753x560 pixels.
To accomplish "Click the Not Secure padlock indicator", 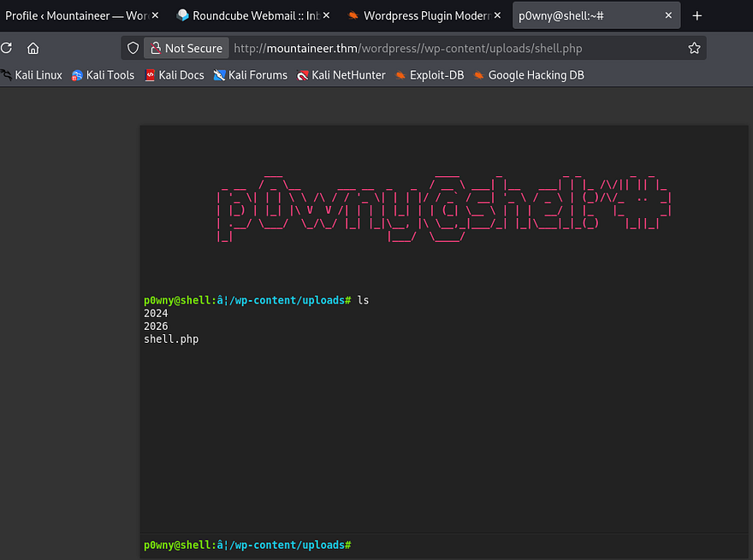I will (186, 49).
